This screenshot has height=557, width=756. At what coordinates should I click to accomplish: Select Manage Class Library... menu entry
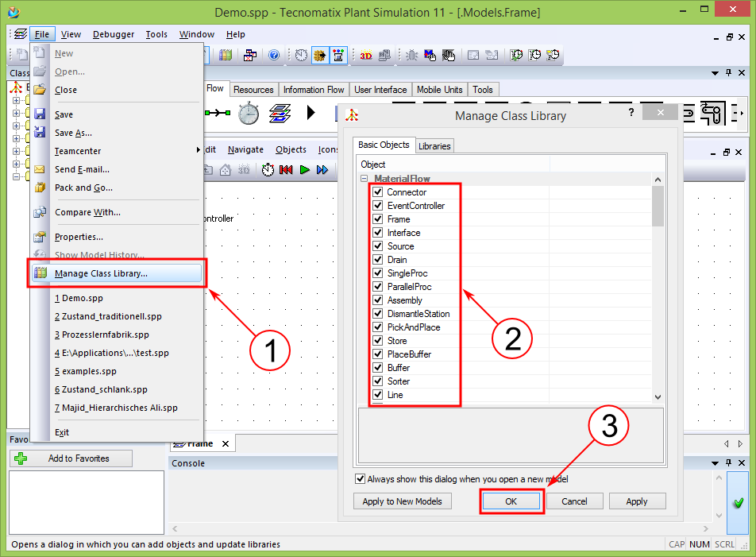click(116, 273)
